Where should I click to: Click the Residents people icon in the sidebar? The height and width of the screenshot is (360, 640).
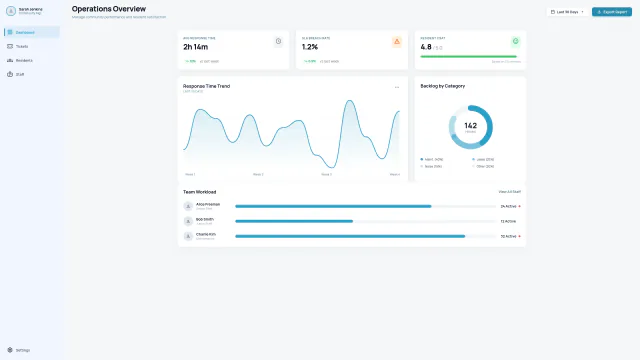[x=10, y=60]
